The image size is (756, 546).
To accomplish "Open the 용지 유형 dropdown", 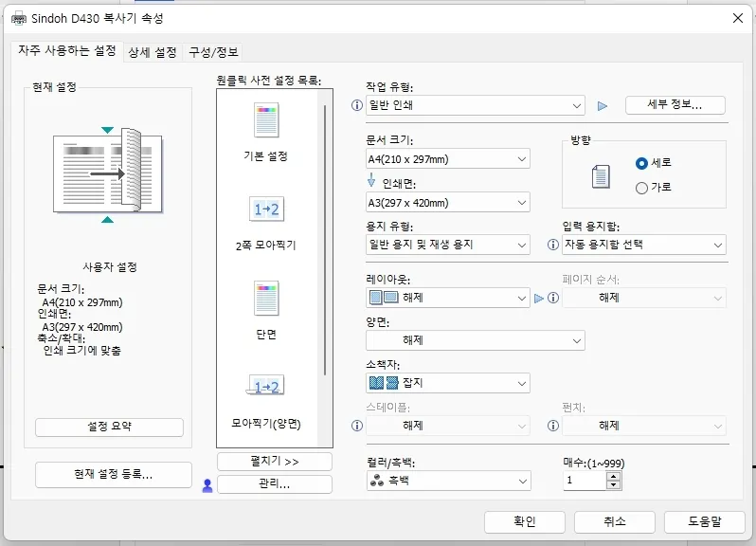I will [448, 245].
